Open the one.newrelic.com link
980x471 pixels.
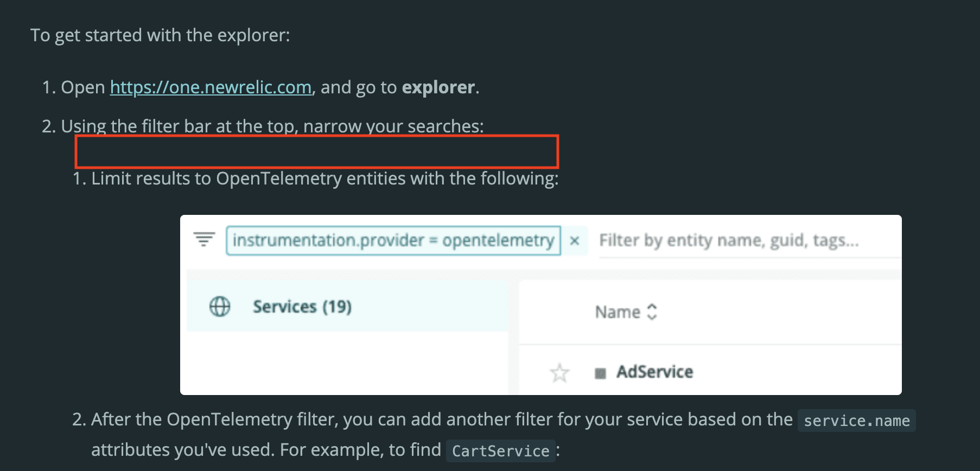[x=211, y=87]
